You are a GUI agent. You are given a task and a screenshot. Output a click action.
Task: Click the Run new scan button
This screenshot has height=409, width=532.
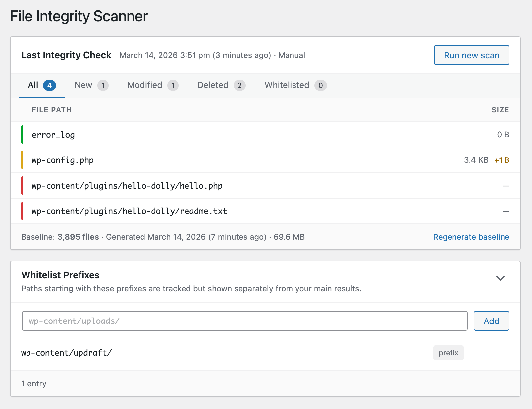point(471,55)
